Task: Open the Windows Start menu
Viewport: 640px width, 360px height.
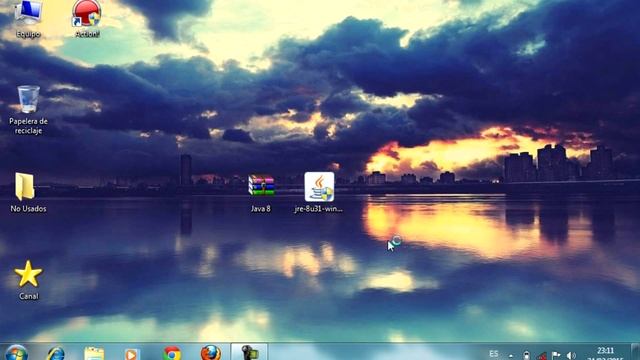Action: coord(16,353)
